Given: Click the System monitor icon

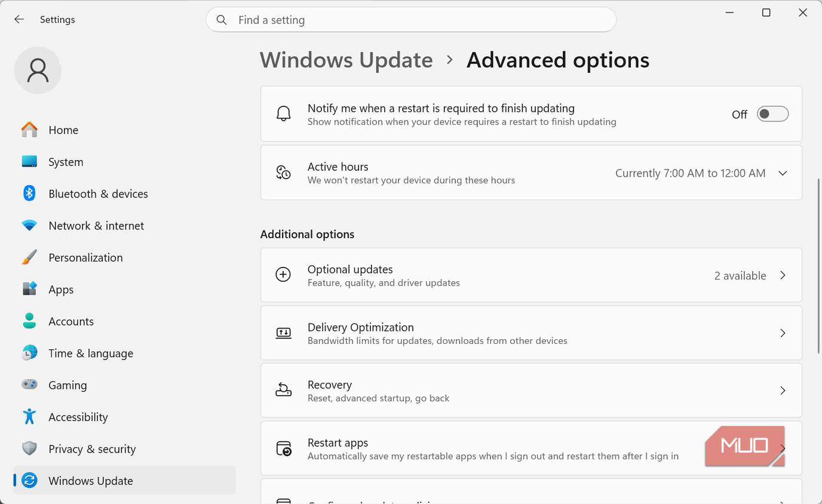Looking at the screenshot, I should 29,162.
